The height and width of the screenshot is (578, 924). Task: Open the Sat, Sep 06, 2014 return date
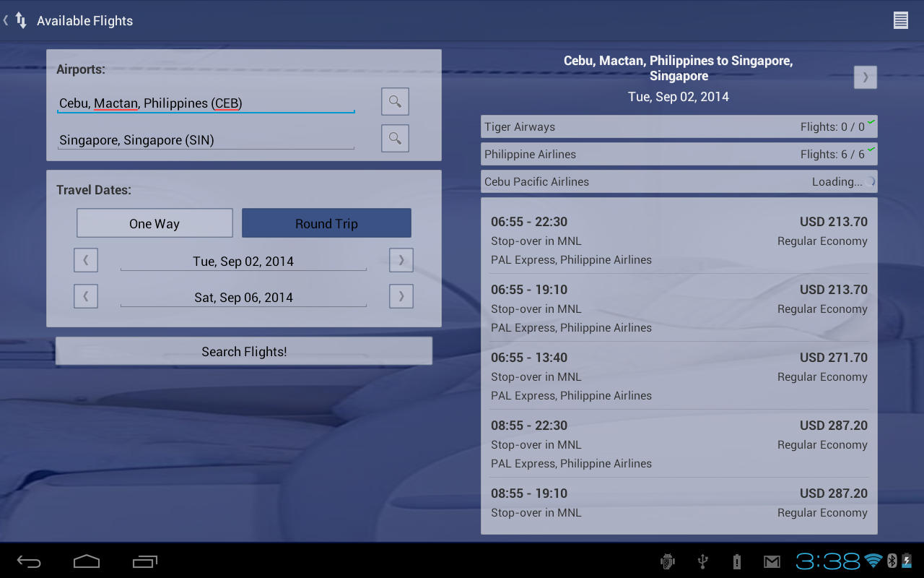(x=243, y=297)
